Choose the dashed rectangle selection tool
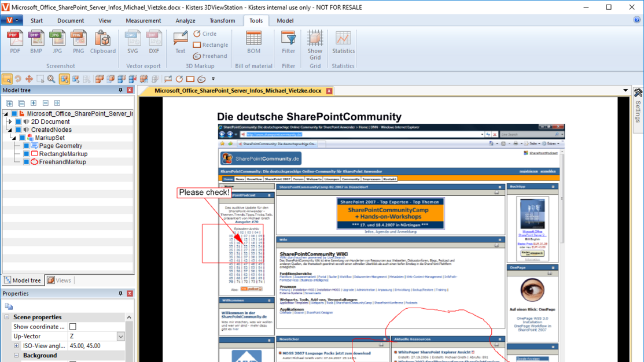 (41, 79)
